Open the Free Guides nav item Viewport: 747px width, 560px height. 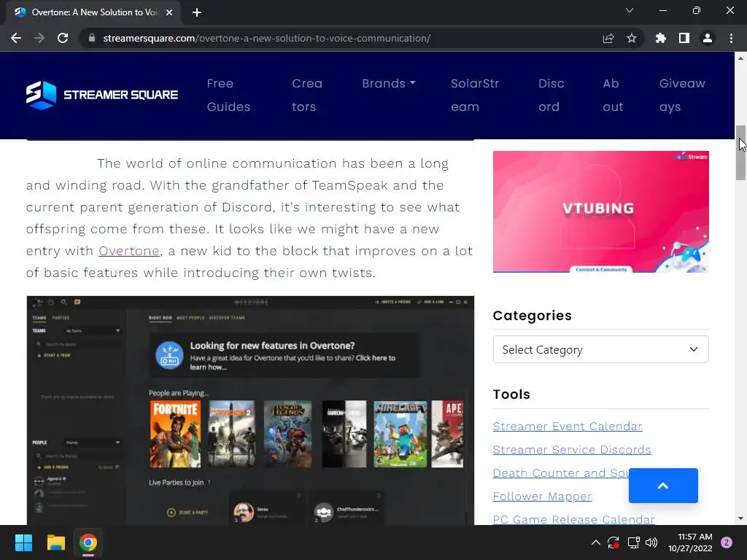228,95
